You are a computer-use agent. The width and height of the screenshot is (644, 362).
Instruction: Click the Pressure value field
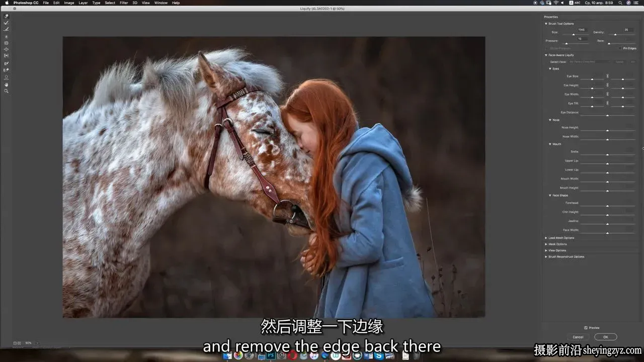tap(582, 39)
